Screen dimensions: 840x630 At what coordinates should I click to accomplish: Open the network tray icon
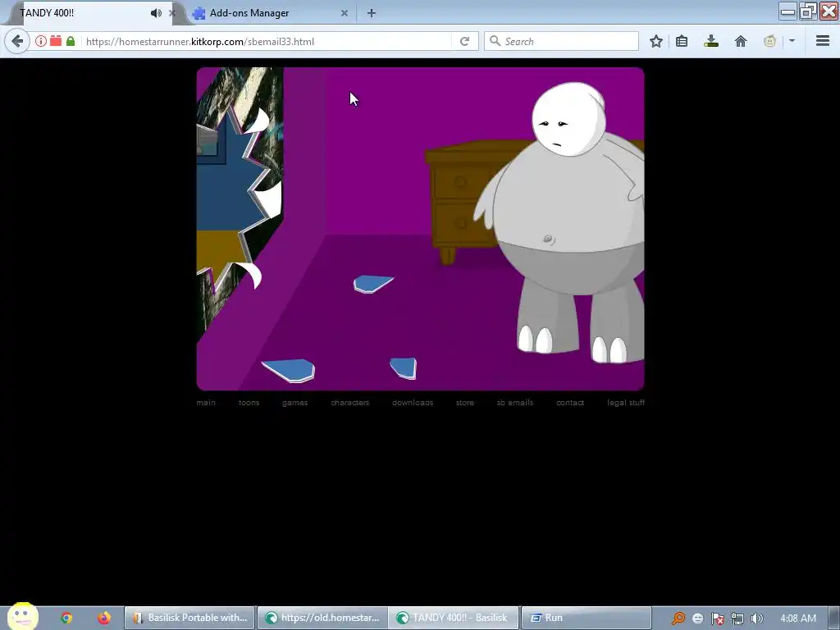[737, 619]
